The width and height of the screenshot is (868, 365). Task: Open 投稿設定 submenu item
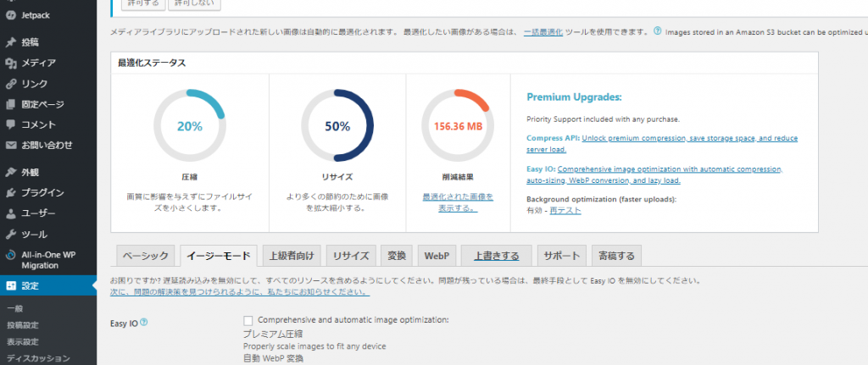tap(23, 325)
